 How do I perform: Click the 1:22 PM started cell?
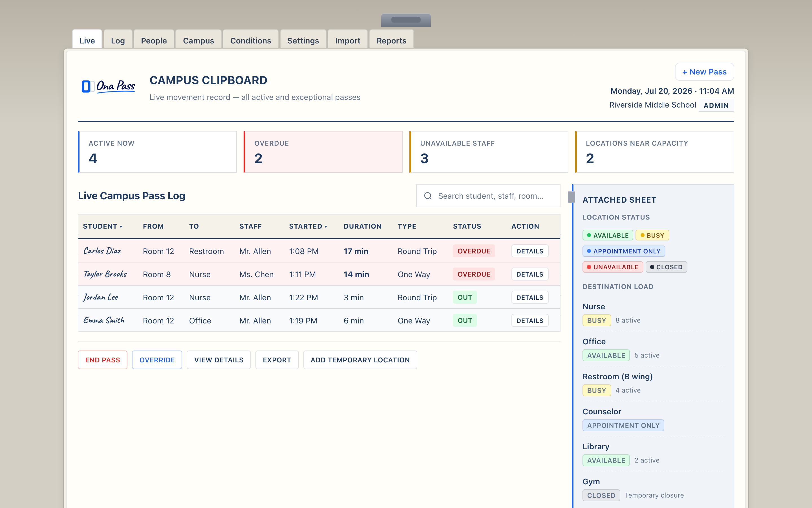coord(303,298)
